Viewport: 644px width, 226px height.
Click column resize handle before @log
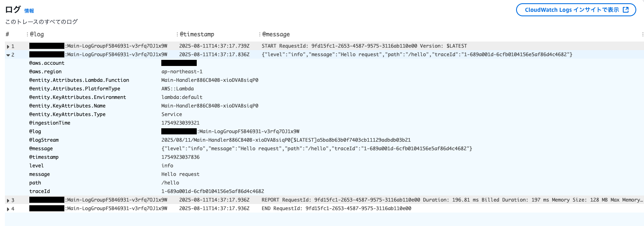[27, 34]
